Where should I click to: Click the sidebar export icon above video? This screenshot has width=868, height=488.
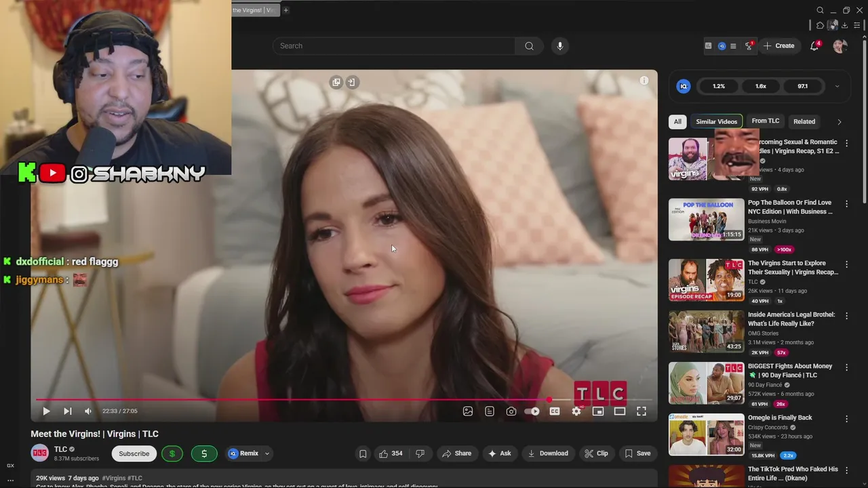[x=351, y=82]
